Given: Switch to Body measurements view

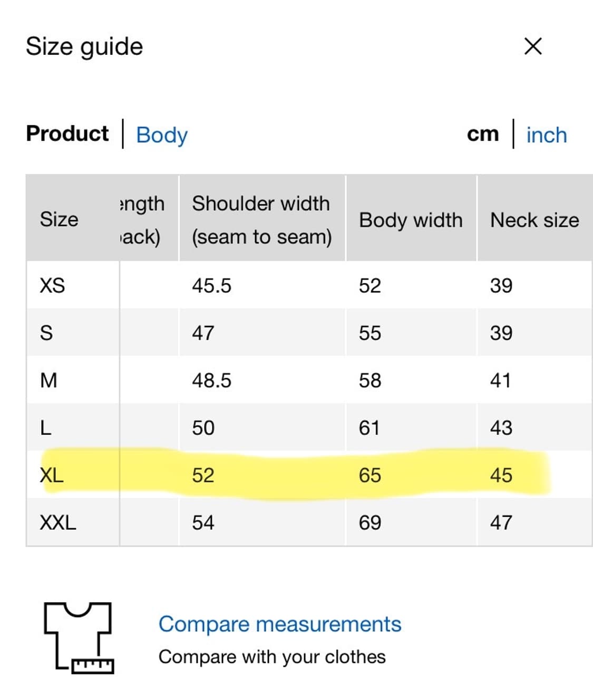Looking at the screenshot, I should coord(161,135).
